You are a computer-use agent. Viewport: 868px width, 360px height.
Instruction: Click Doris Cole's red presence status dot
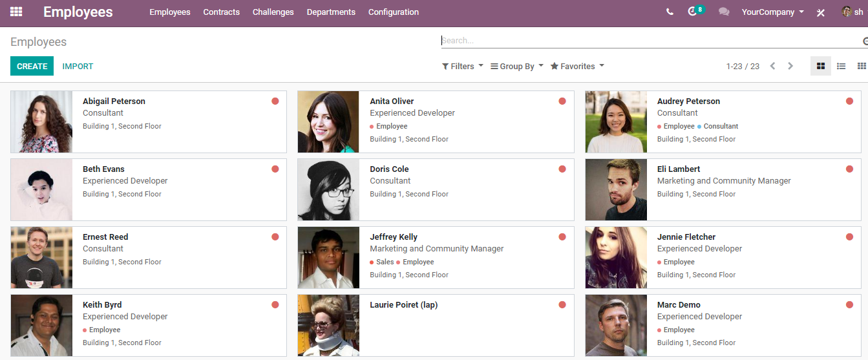(562, 169)
